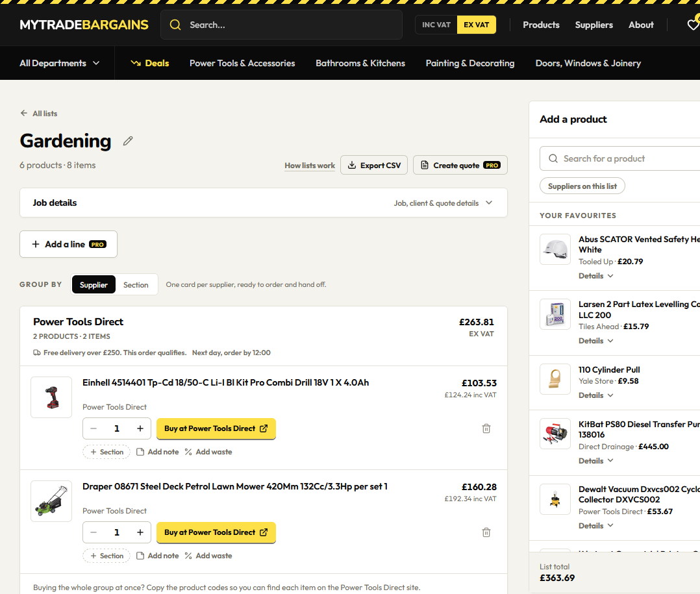Screen dimensions: 700x594
Task: Click the pencil icon to rename Gardening list
Action: [x=128, y=141]
